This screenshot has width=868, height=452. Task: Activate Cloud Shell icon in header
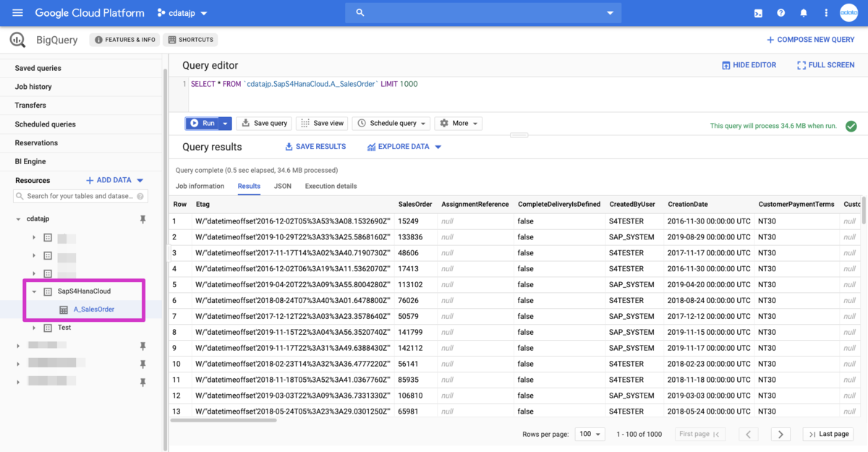pyautogui.click(x=758, y=13)
